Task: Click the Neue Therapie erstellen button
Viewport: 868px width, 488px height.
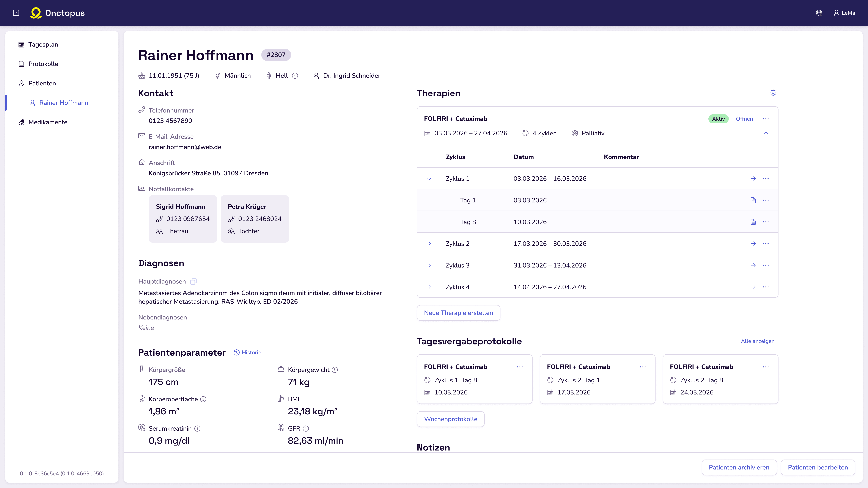Action: coord(458,313)
